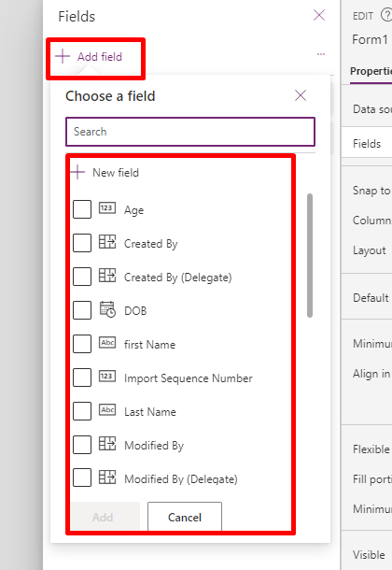Check the Modified By checkbox

[x=82, y=445]
